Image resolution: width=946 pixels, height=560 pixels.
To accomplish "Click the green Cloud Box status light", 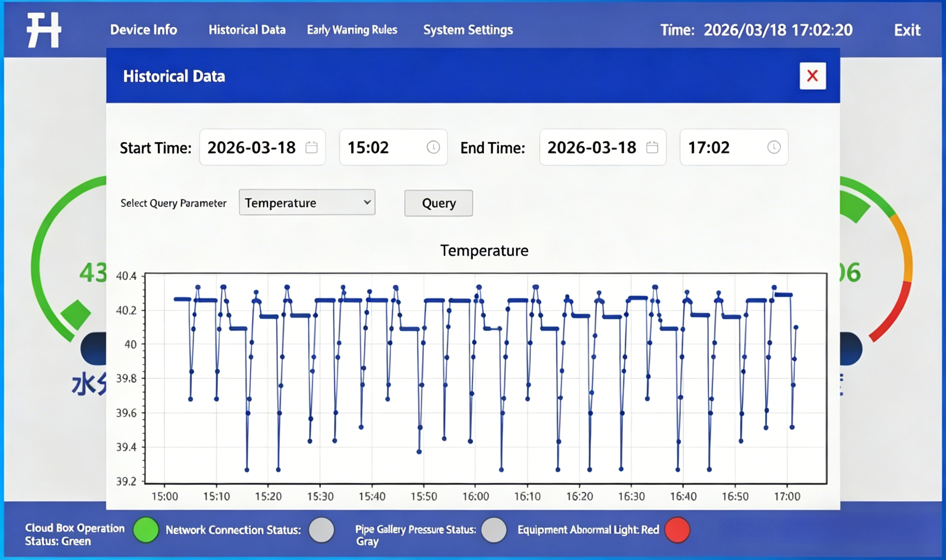I will click(x=146, y=530).
